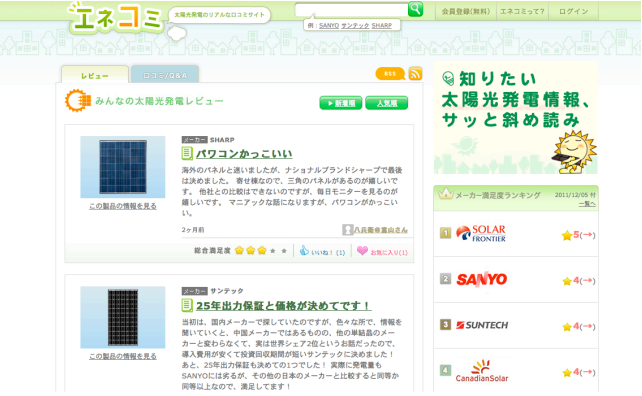This screenshot has height=396, width=642.
Task: Click the thumbs-up いいね icon
Action: 304,250
